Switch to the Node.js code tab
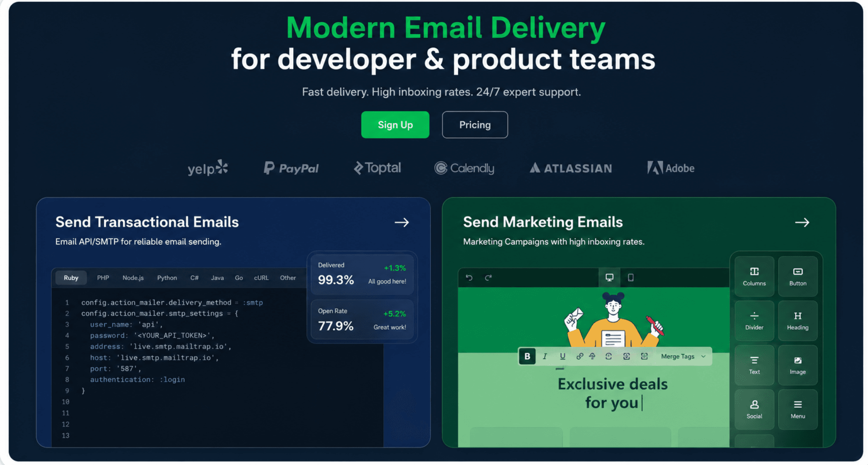The image size is (868, 465). 133,278
